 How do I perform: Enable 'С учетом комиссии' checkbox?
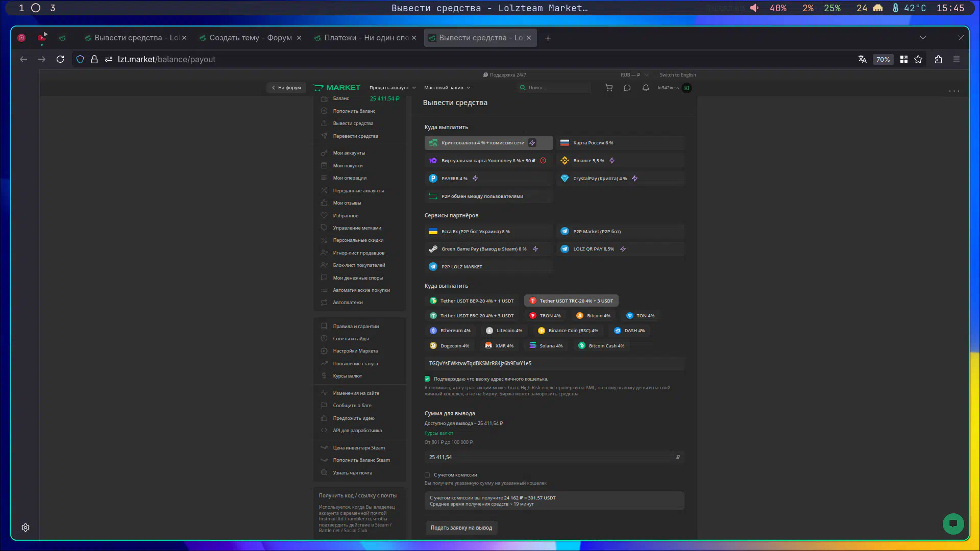click(427, 475)
